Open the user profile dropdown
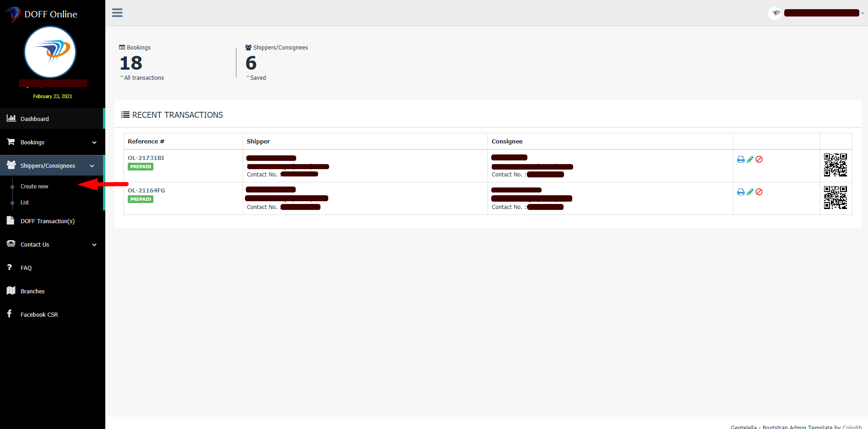868x429 pixels. (x=820, y=13)
